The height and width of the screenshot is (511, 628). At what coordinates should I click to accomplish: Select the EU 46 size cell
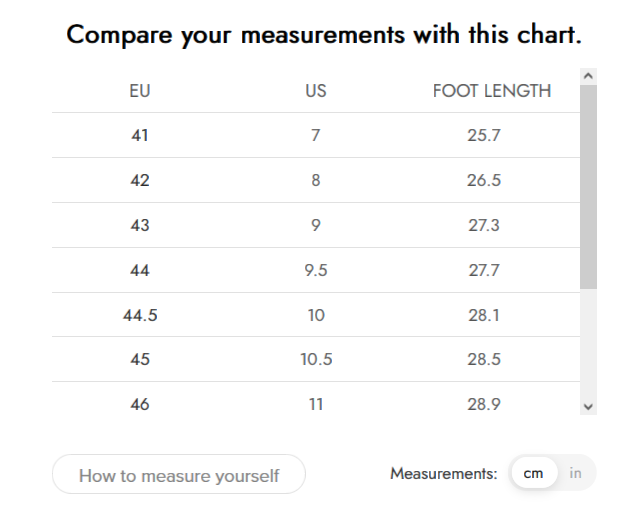click(140, 404)
